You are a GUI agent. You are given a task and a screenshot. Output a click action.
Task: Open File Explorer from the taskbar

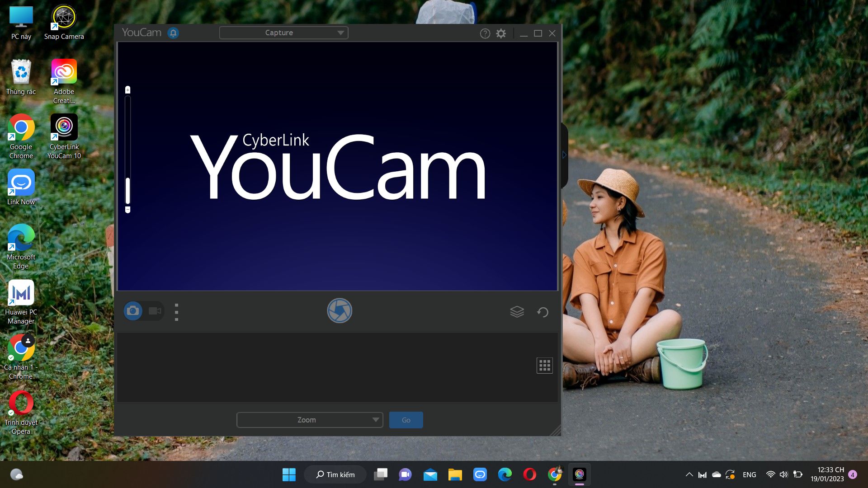pos(455,474)
